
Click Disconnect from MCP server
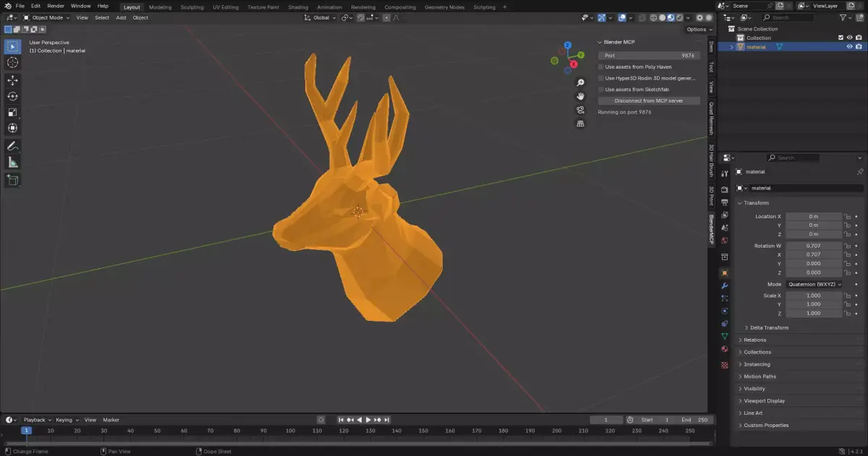point(649,100)
